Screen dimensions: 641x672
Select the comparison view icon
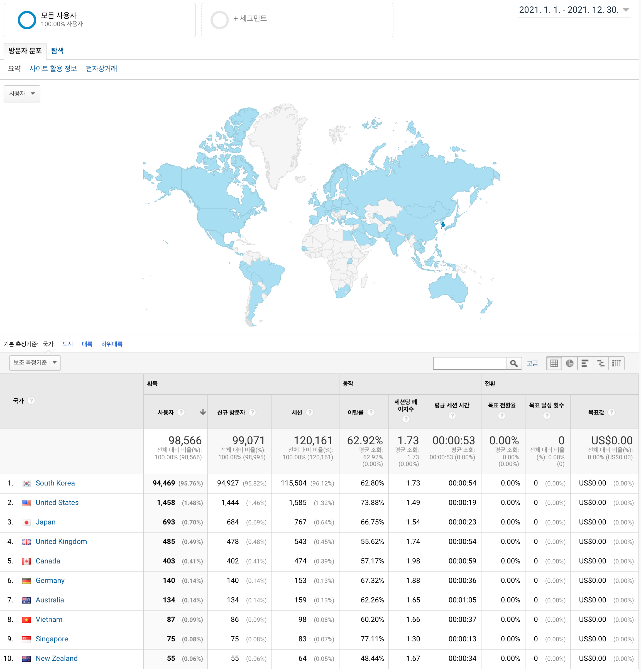point(600,363)
